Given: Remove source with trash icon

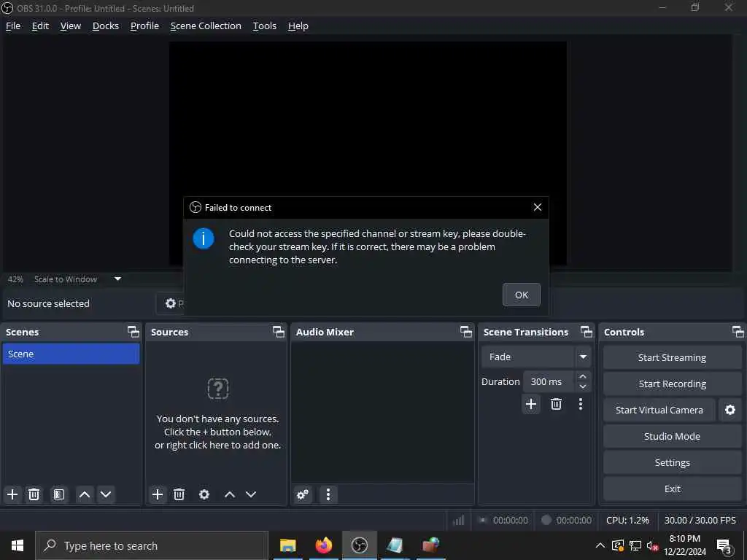Looking at the screenshot, I should pos(179,494).
